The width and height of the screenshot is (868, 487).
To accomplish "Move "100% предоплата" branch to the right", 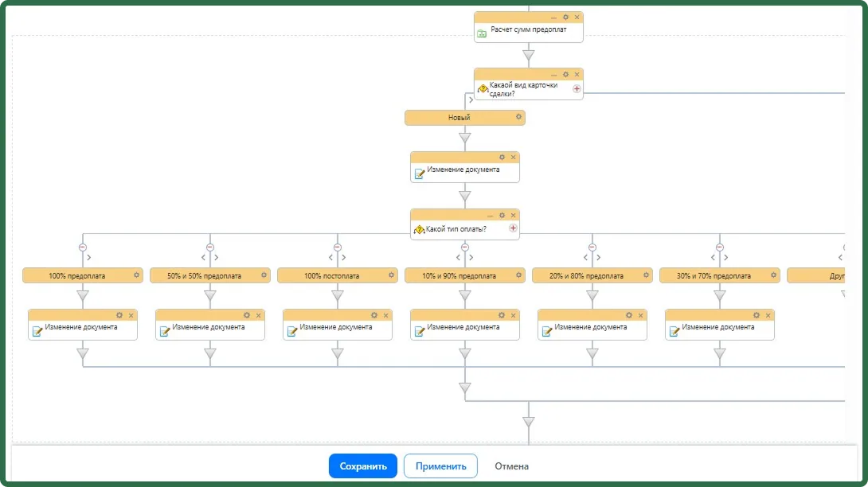I will (x=89, y=257).
